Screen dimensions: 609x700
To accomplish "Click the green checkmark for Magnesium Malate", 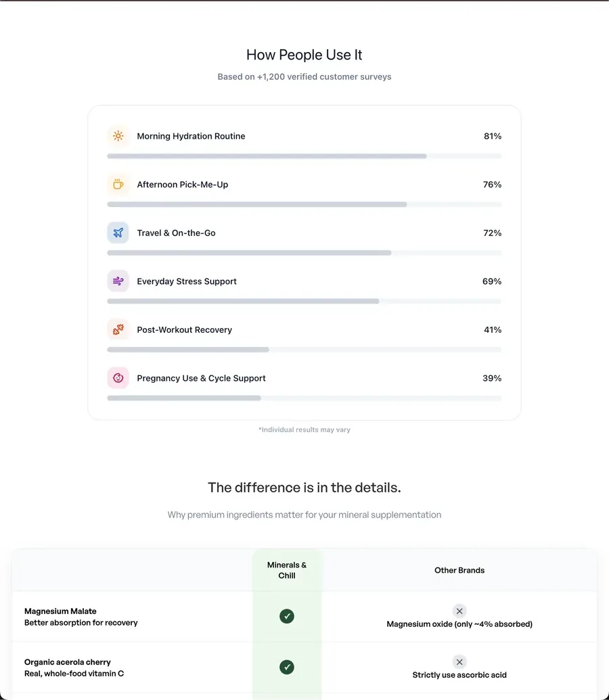I will (x=287, y=616).
